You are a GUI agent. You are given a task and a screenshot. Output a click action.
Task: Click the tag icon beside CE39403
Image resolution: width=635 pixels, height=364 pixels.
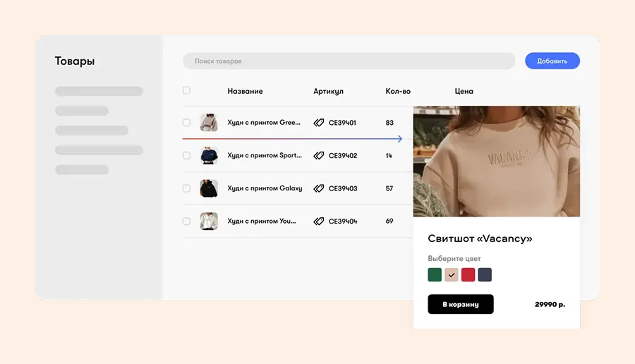coord(319,188)
